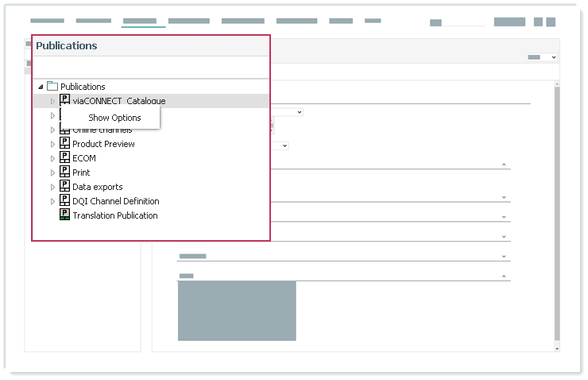This screenshot has height=380, width=588.
Task: Expand the DQI Channel Definition node
Action: point(53,201)
